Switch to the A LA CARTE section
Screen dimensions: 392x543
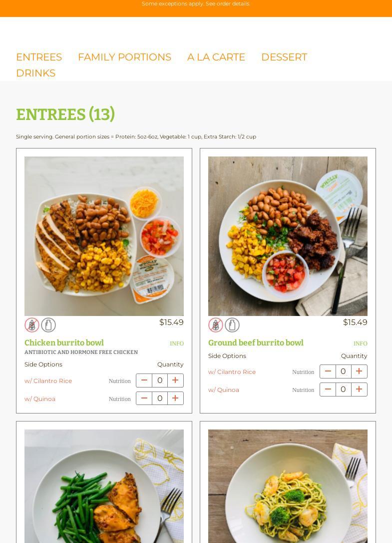click(216, 57)
